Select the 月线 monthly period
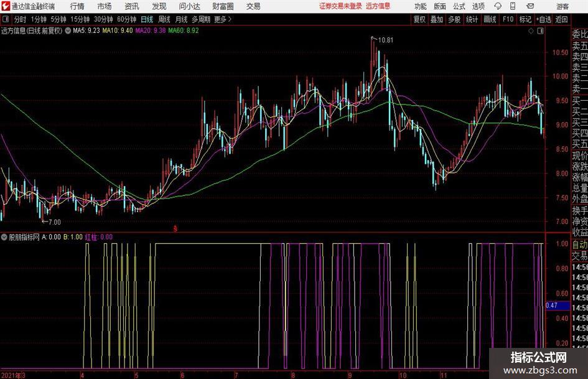This screenshot has width=588, height=379. tap(182, 19)
